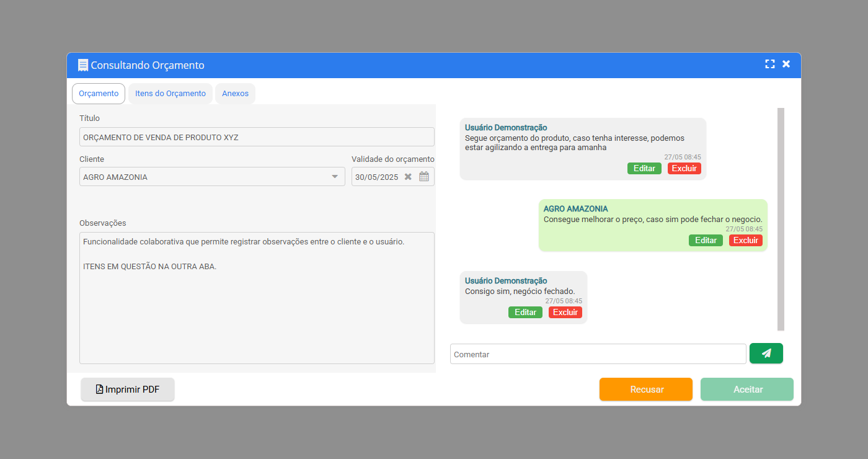Delete the 'Consigo sim, negócio fechado' comment
868x459 pixels.
(x=565, y=313)
